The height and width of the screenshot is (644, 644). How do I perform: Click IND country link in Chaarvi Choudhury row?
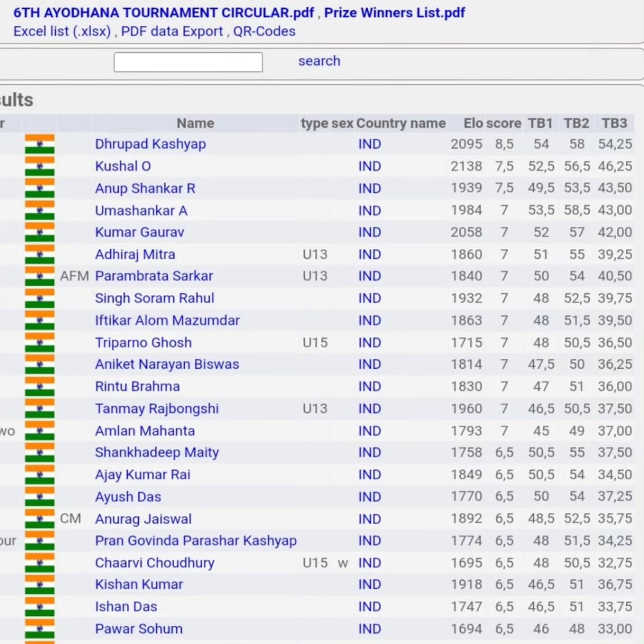(x=370, y=563)
